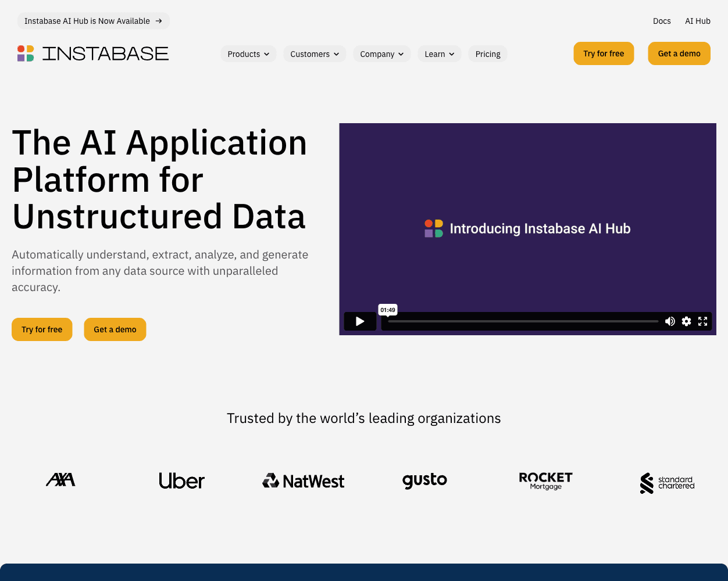Click the header Get a demo button
The height and width of the screenshot is (581, 728).
pyautogui.click(x=679, y=53)
